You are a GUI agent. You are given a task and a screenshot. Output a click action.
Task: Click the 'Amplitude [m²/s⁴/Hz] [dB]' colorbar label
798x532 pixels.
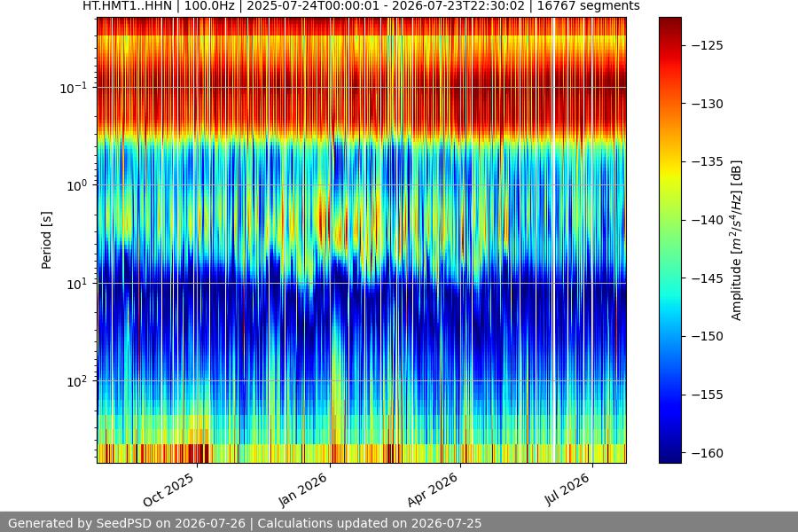tap(737, 240)
